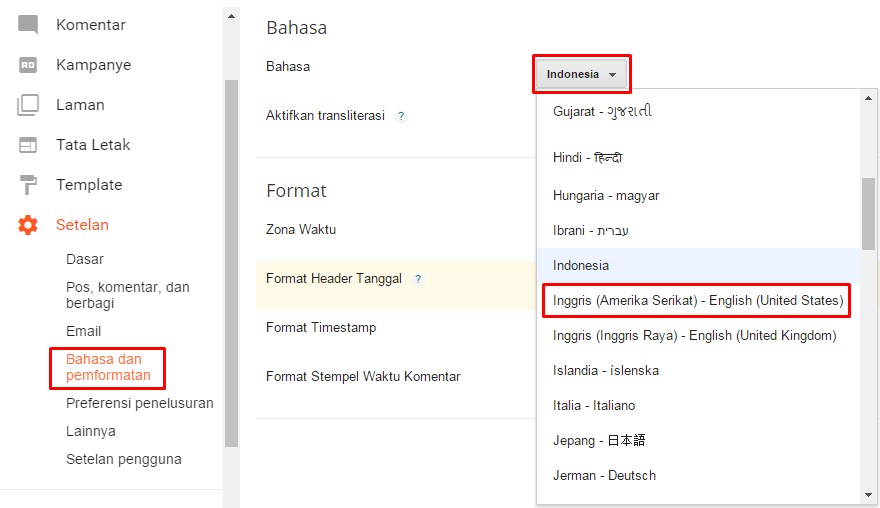
Task: Click help icon beside Aktifkan transliterasi
Action: pos(401,116)
